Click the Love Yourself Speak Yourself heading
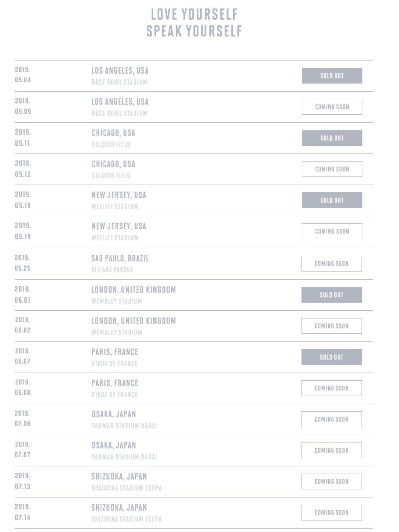 click(194, 23)
